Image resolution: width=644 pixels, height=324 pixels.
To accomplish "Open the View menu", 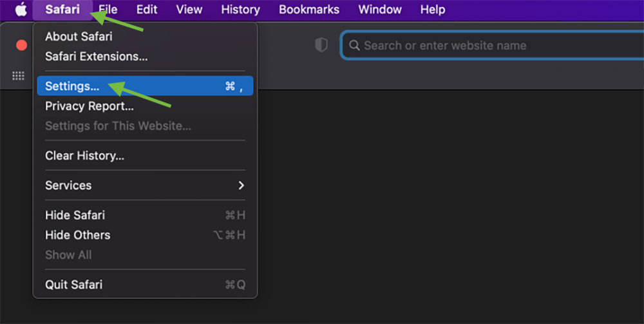I will pos(189,10).
